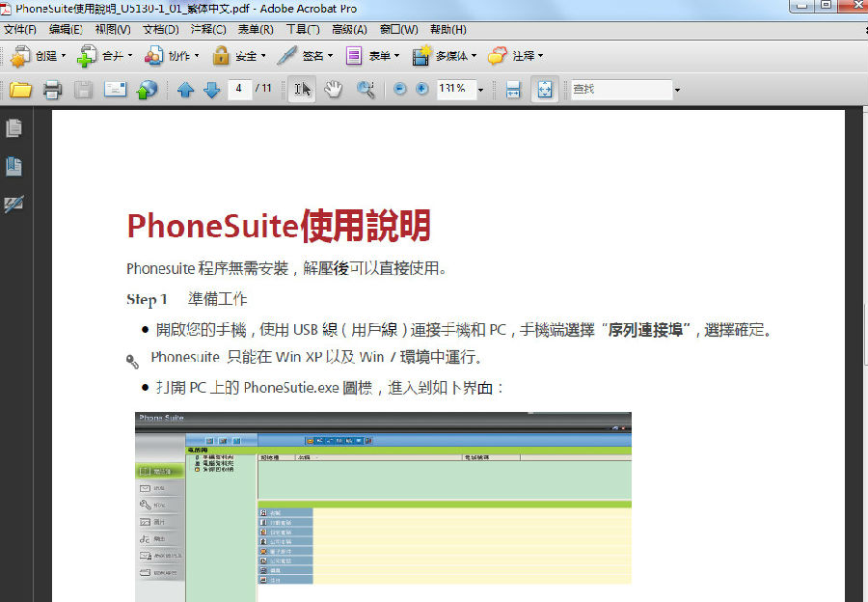
Task: Click the Multimedia icon
Action: [421, 55]
